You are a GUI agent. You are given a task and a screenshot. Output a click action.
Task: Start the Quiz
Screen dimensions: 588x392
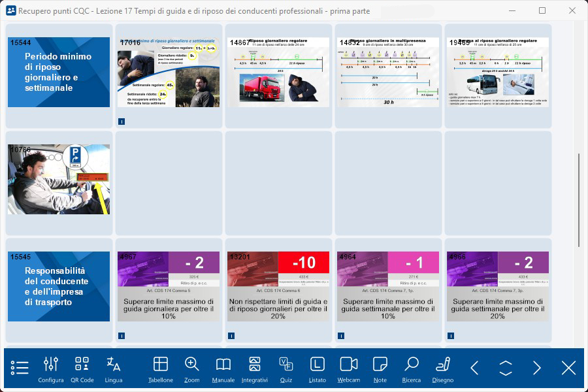coord(286,370)
